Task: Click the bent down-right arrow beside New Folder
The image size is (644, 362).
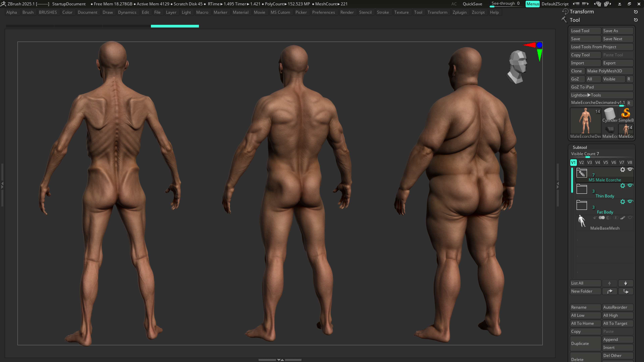Action: (626, 291)
